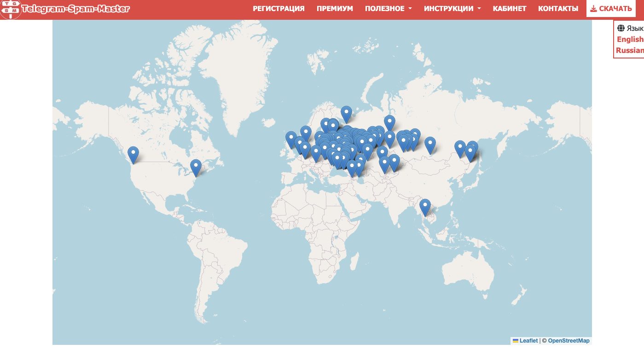Image resolution: width=644 pixels, height=361 pixels.
Task: Go to the Кабинет page
Action: pos(509,9)
